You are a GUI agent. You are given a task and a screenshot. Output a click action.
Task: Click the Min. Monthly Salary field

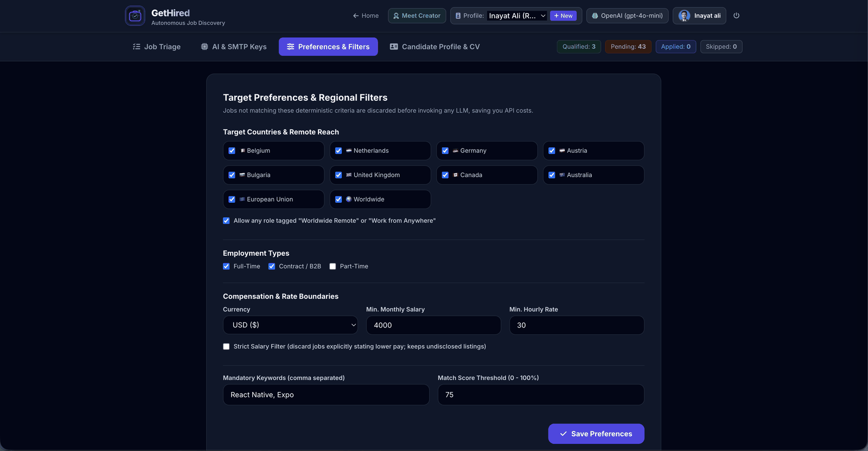(x=433, y=325)
